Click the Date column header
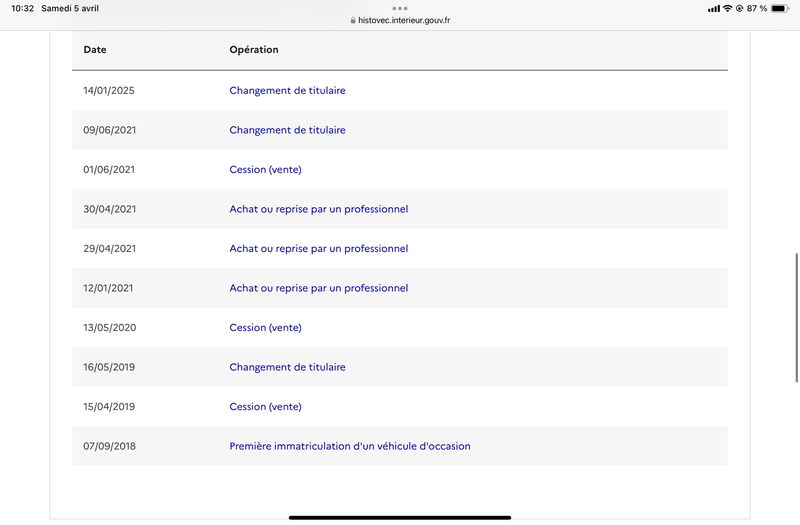Screen dimensions: 800x525 click(95, 50)
